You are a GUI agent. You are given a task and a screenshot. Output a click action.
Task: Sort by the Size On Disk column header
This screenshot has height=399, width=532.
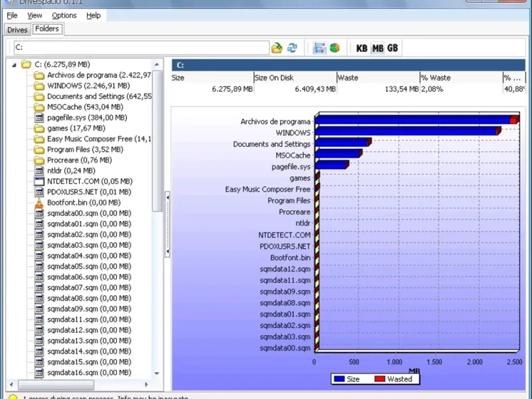pyautogui.click(x=295, y=78)
